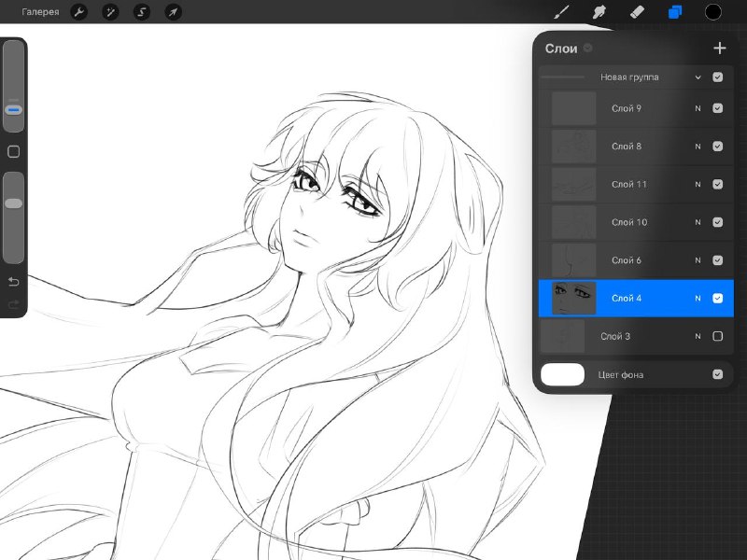
Task: Close the Layers panel icon
Action: 675,12
